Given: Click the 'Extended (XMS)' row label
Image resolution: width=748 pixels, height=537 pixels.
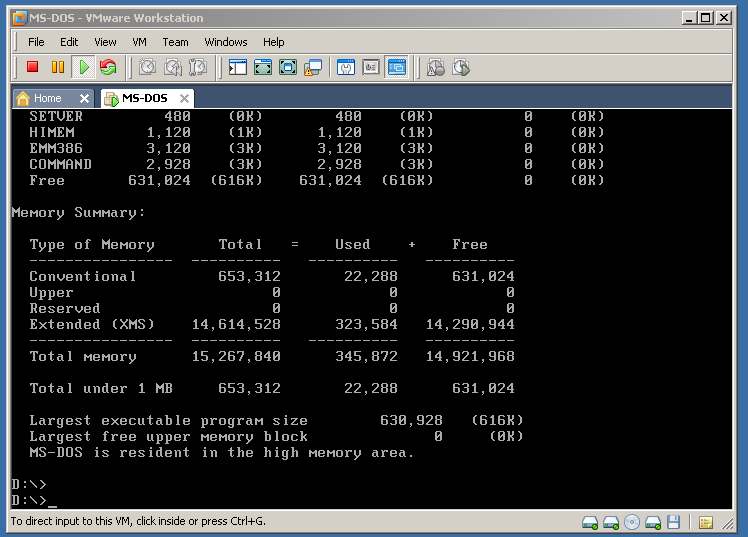Looking at the screenshot, I should [92, 324].
